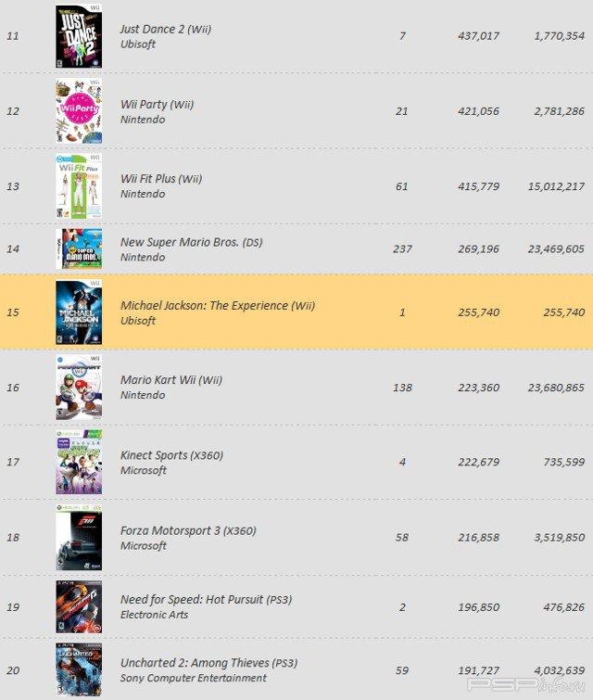Click the Wii Party (Wii) game title

coord(157,105)
